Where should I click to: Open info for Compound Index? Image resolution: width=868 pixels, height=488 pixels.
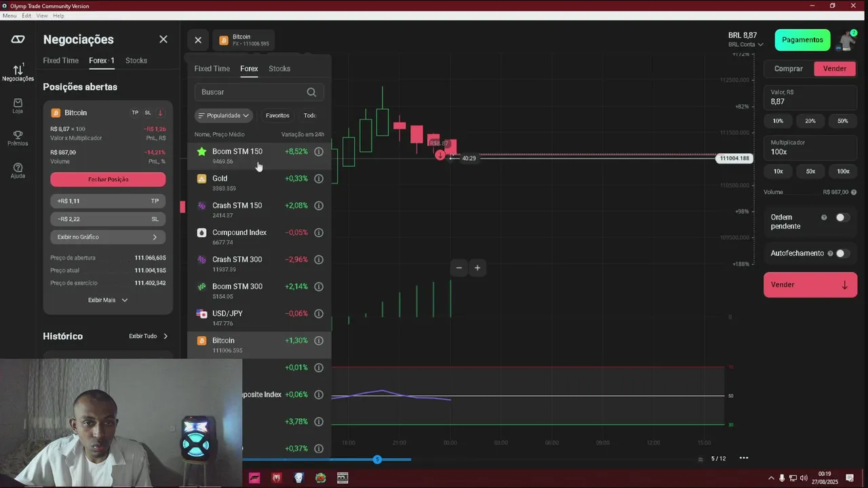pos(319,232)
